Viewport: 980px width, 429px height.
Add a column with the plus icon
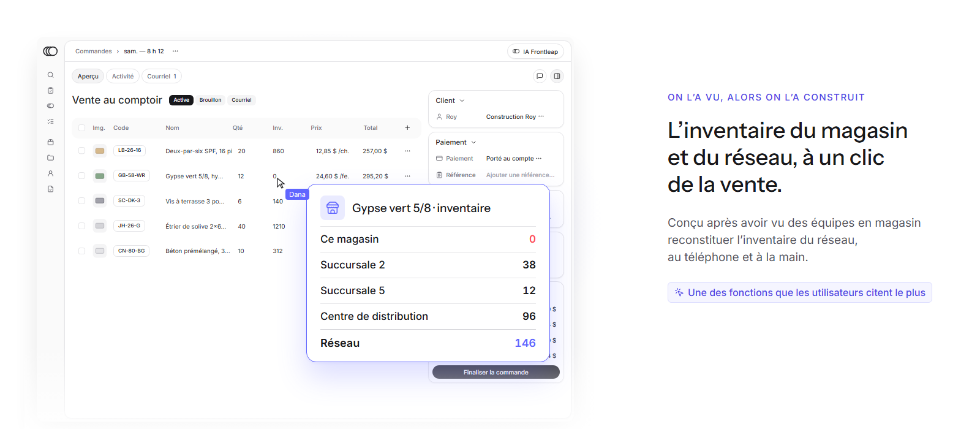(407, 127)
